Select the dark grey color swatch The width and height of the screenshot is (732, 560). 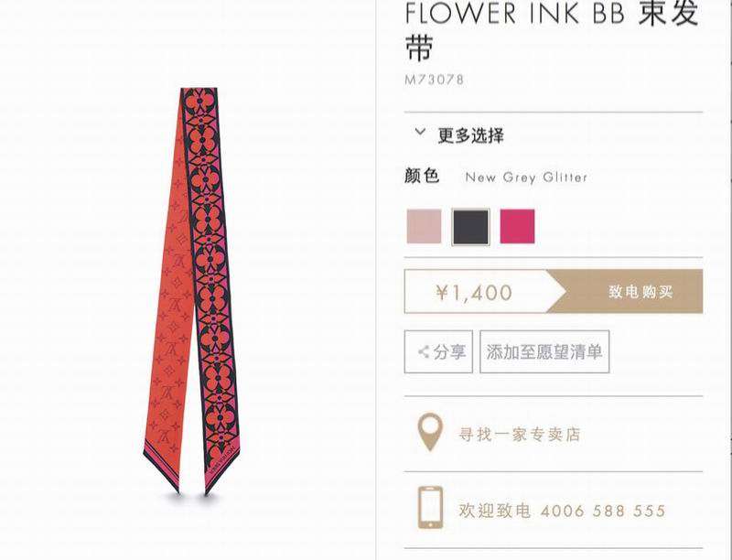click(470, 226)
